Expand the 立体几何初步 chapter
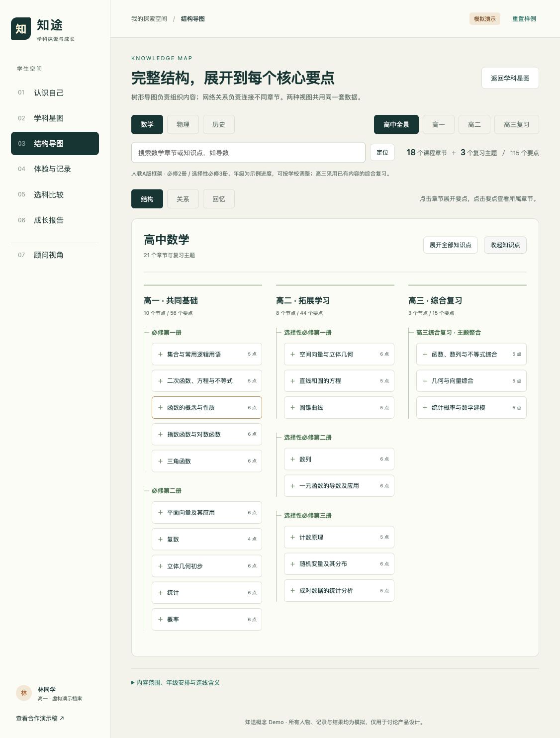Screen dimensions: 560x738 click(206, 566)
